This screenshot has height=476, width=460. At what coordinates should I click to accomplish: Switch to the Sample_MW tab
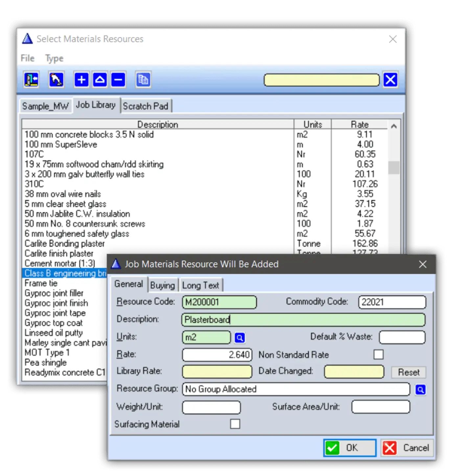coord(45,106)
